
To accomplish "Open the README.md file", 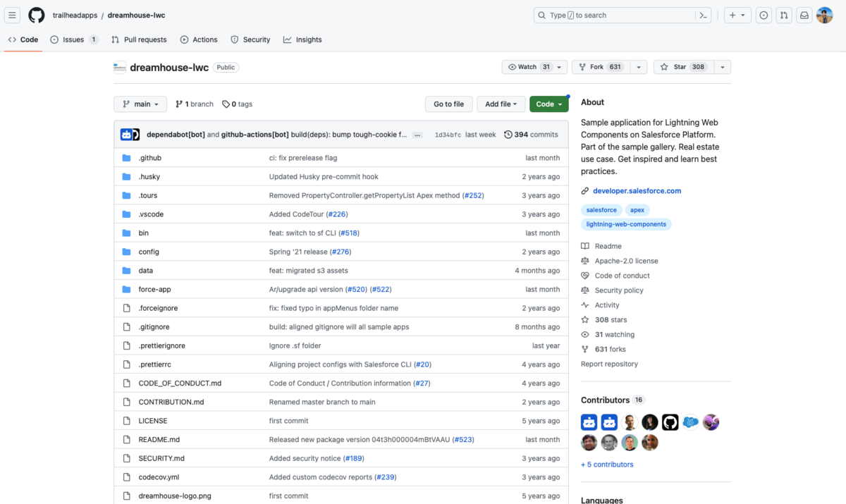I will click(x=159, y=439).
